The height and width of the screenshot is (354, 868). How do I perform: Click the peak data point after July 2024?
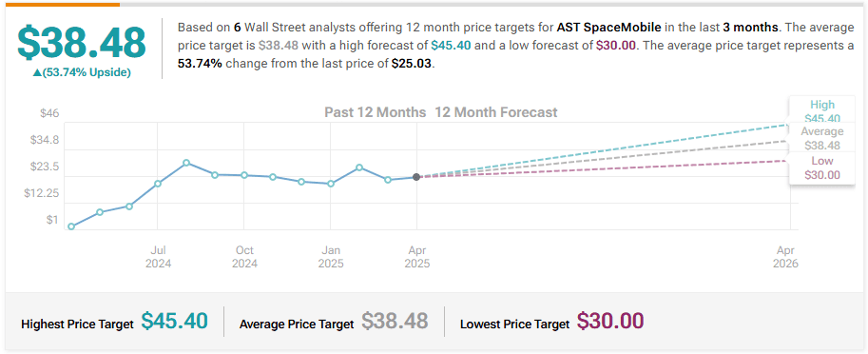pos(186,163)
